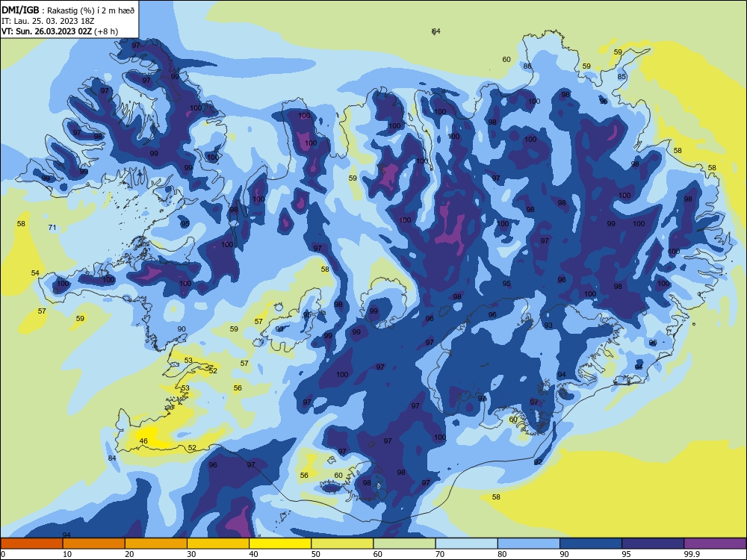
Task: Click the light green 60-70 legend swatch
Action: (404, 544)
